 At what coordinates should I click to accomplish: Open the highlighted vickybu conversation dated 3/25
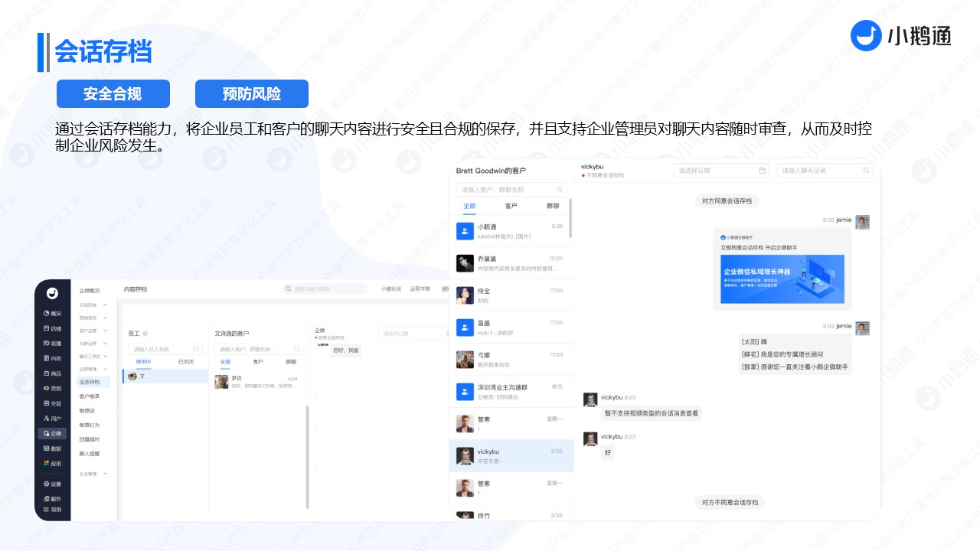click(x=511, y=456)
